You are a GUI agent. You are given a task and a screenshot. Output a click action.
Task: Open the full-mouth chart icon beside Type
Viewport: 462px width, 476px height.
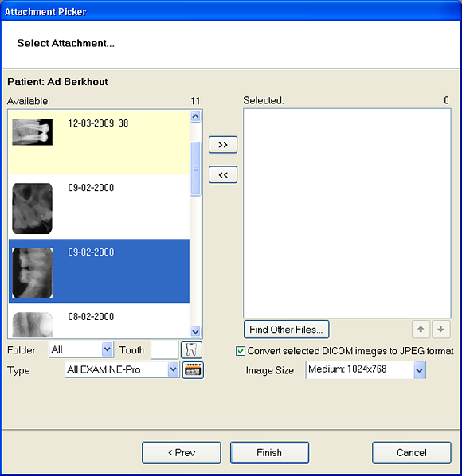[x=193, y=370]
